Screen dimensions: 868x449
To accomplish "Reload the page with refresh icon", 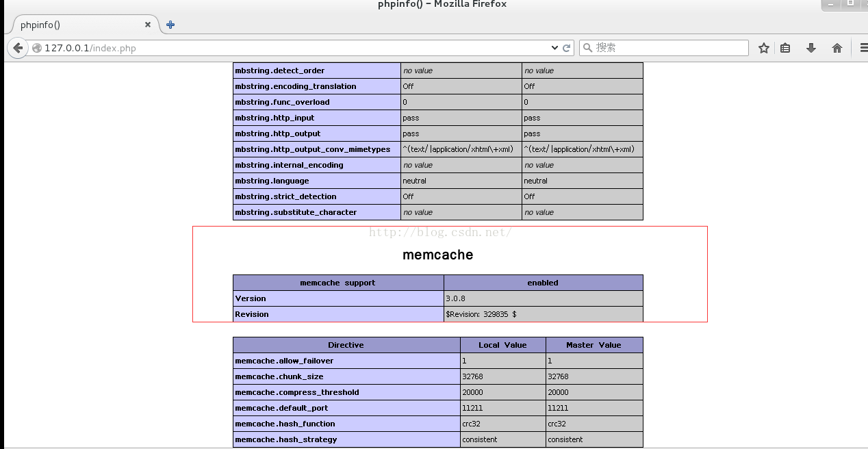I will [567, 48].
